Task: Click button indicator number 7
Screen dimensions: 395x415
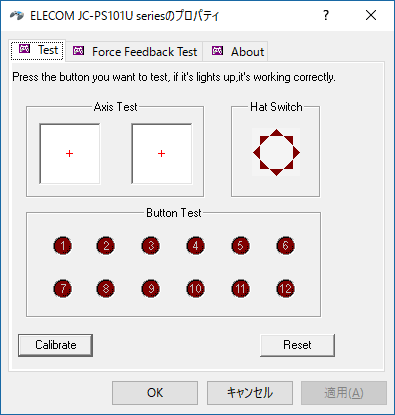Action: 63,288
